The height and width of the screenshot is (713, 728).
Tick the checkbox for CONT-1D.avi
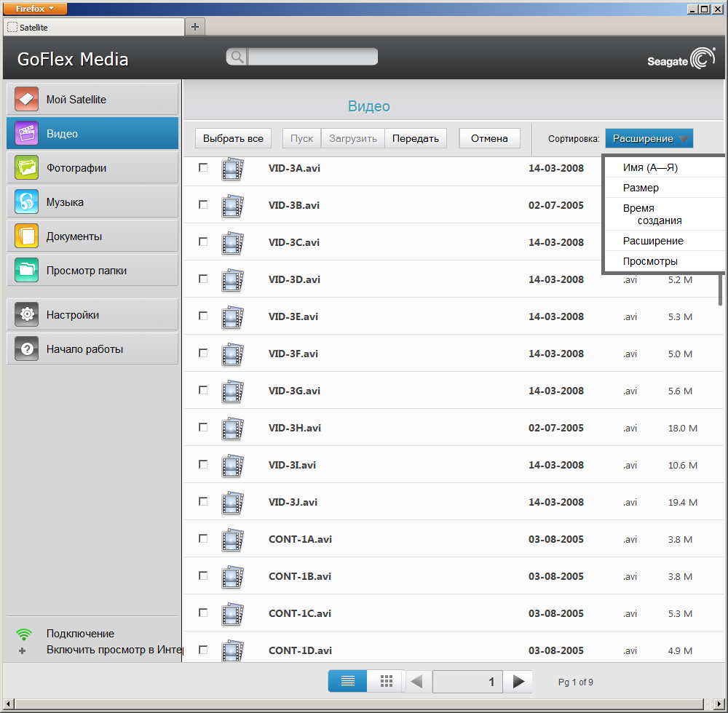(203, 650)
